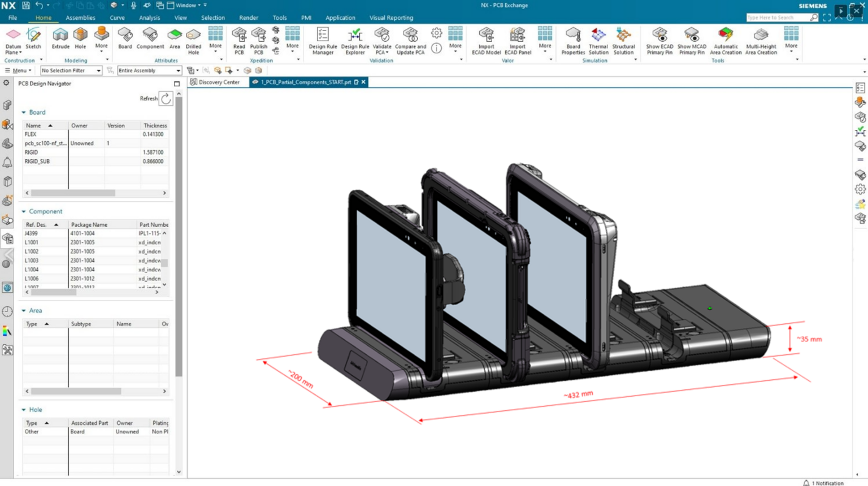Switch to the Discovery Center tab
The width and height of the screenshot is (868, 486).
[x=215, y=82]
